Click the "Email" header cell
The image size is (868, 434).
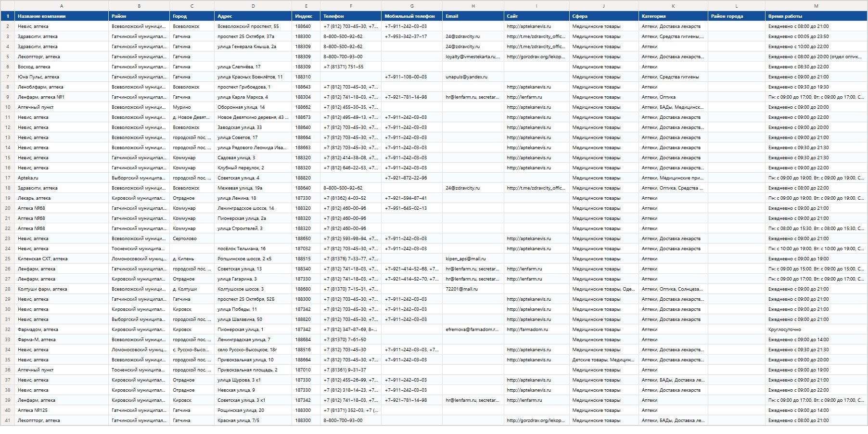(x=473, y=16)
